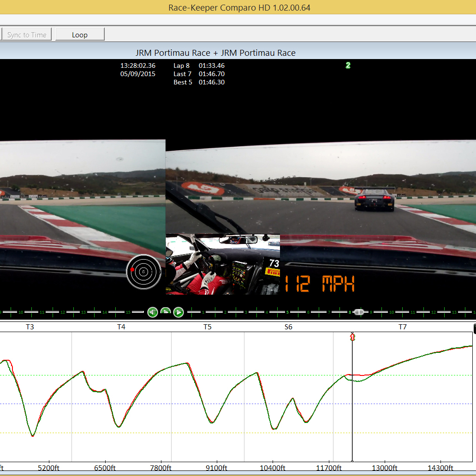Click the S6 sector label
The height and width of the screenshot is (476, 476).
288,327
